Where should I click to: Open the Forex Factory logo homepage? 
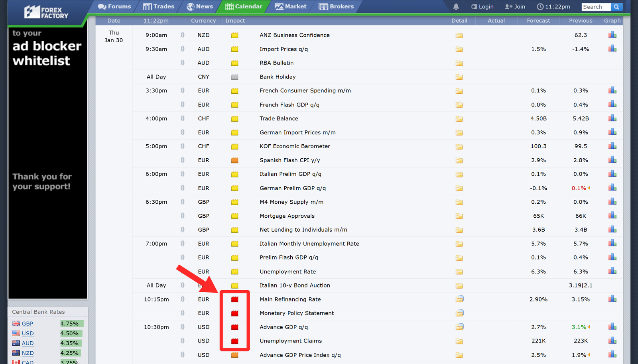pyautogui.click(x=46, y=12)
